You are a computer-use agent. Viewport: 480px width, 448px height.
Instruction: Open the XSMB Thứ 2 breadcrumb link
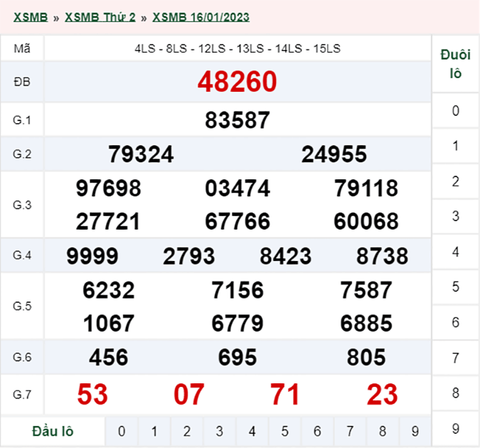(x=100, y=17)
